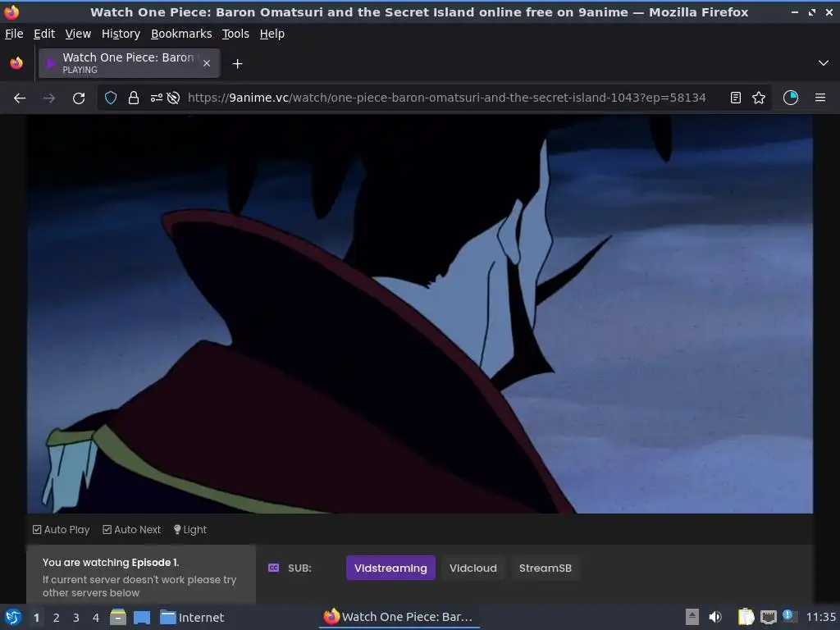Viewport: 840px width, 630px height.
Task: Open the Help menu
Action: click(x=272, y=34)
